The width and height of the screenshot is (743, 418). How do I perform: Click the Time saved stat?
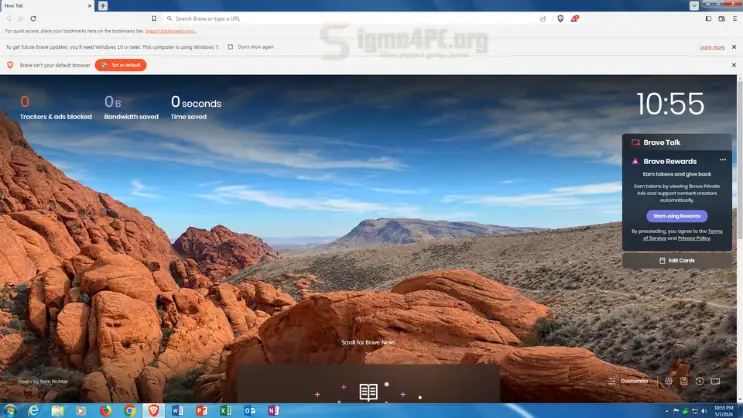click(196, 108)
